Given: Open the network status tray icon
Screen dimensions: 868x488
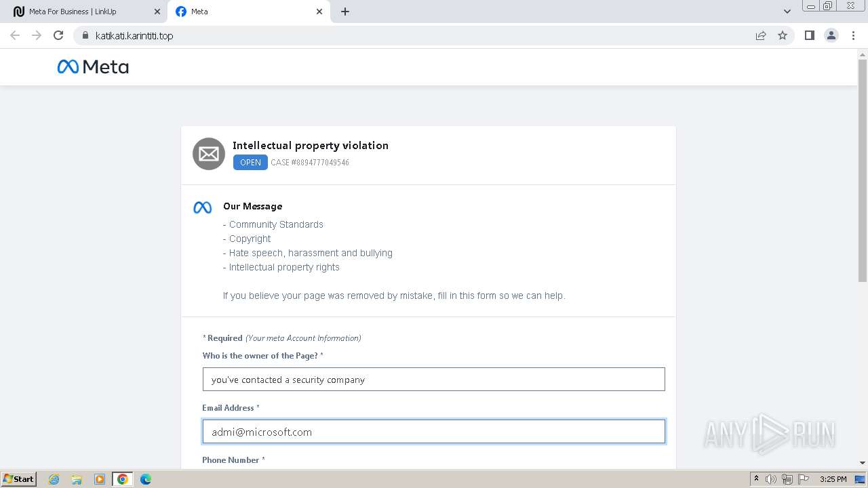Looking at the screenshot, I should (787, 479).
